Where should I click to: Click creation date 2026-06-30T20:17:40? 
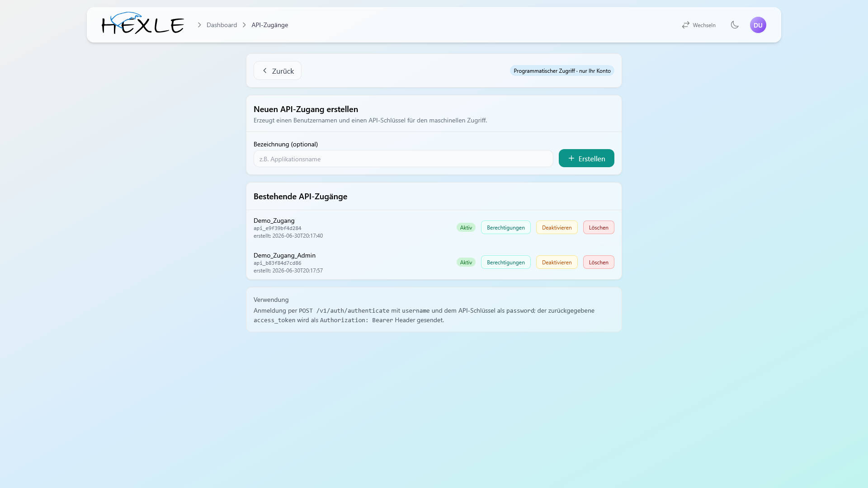pos(297,236)
